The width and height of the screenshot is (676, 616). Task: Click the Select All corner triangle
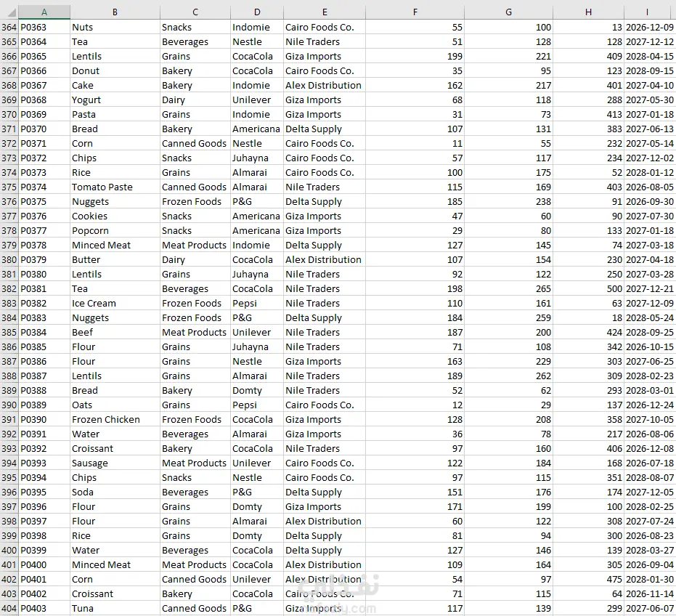click(x=12, y=12)
